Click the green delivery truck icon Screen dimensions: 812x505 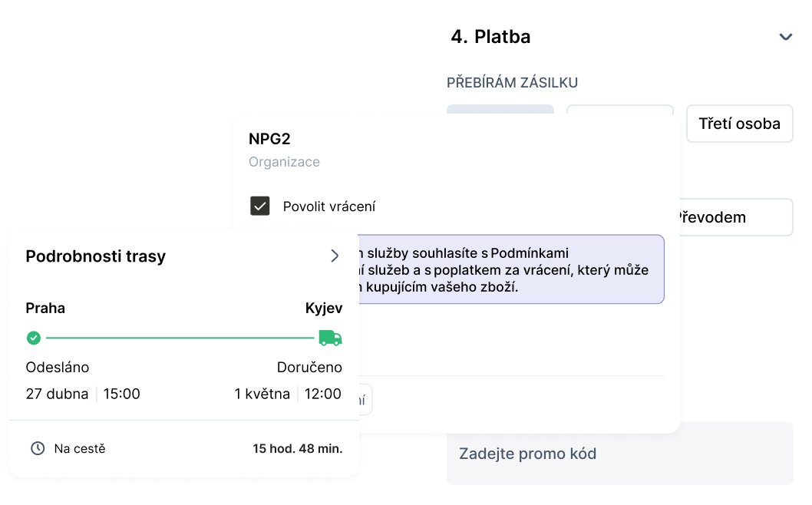[x=331, y=338]
